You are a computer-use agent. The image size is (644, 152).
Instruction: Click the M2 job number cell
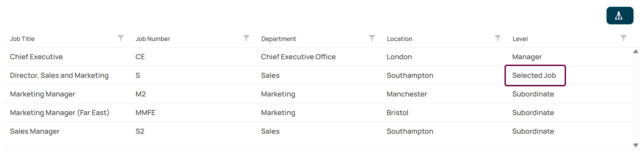coord(140,94)
